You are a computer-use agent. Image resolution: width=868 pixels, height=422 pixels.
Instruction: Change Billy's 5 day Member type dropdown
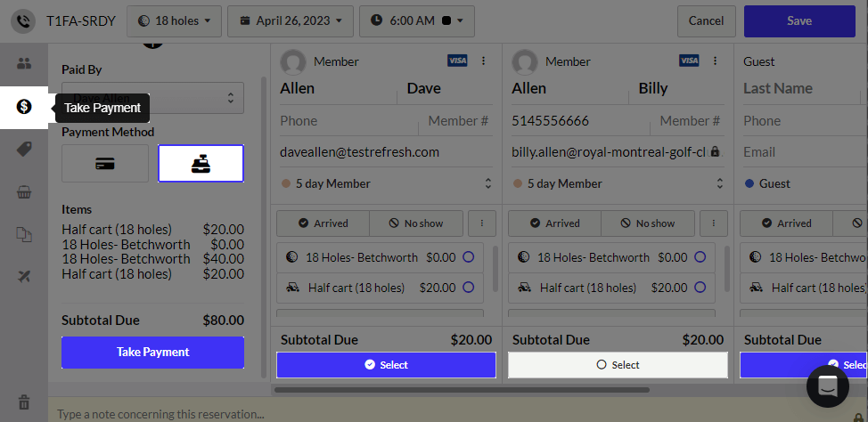point(618,183)
